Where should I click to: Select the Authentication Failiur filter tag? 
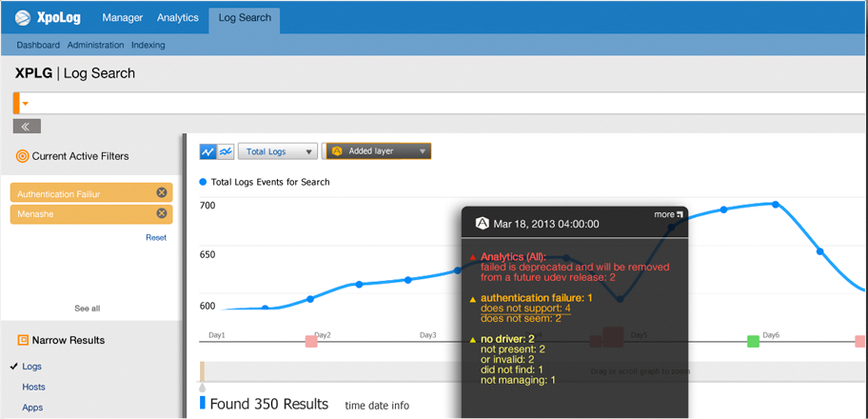(91, 193)
